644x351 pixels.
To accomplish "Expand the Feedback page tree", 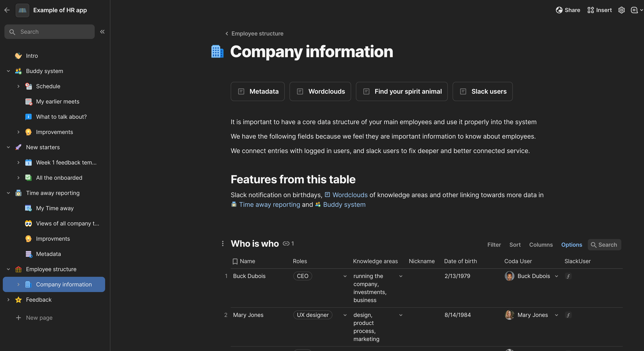I will tap(8, 299).
